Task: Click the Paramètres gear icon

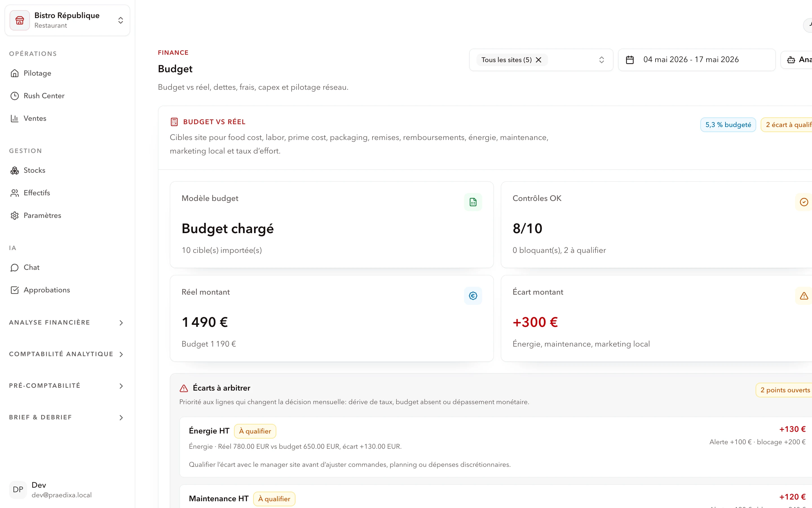Action: (x=14, y=215)
